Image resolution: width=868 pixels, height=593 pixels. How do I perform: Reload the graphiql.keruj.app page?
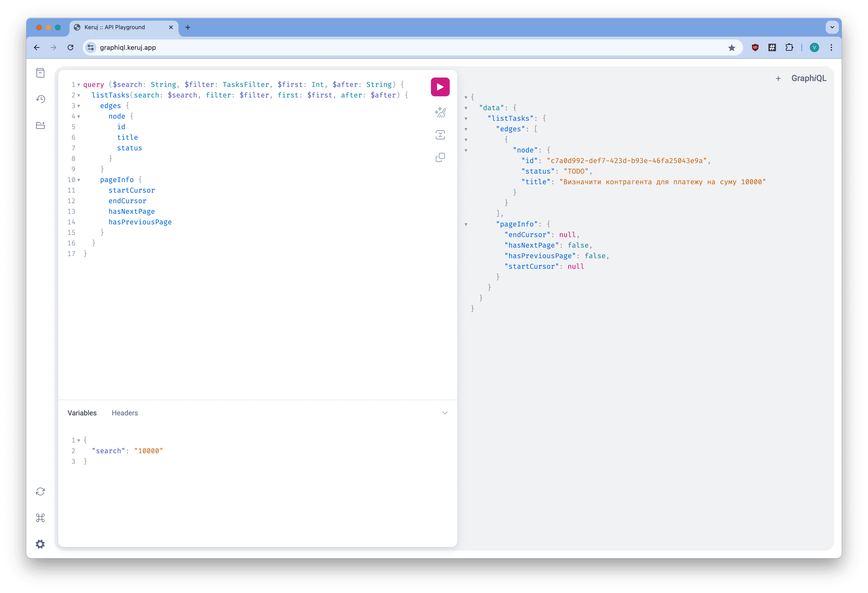coord(70,47)
